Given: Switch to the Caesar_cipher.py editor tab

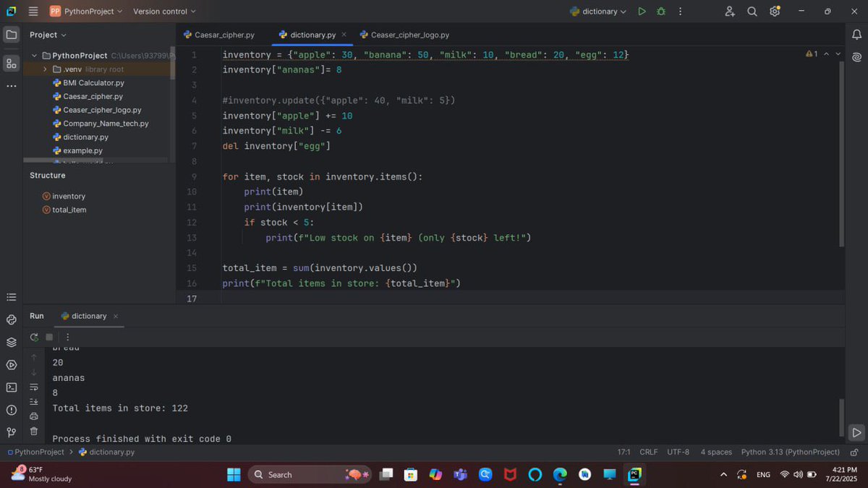Looking at the screenshot, I should click(x=219, y=35).
